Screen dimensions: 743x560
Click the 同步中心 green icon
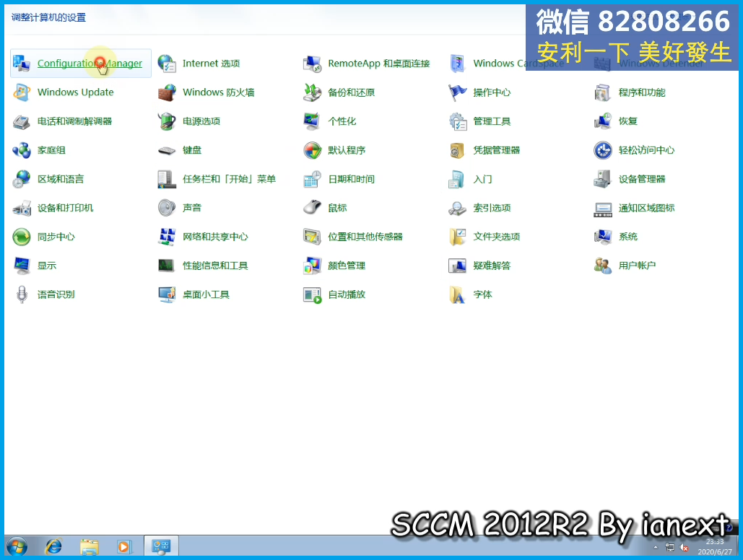22,237
